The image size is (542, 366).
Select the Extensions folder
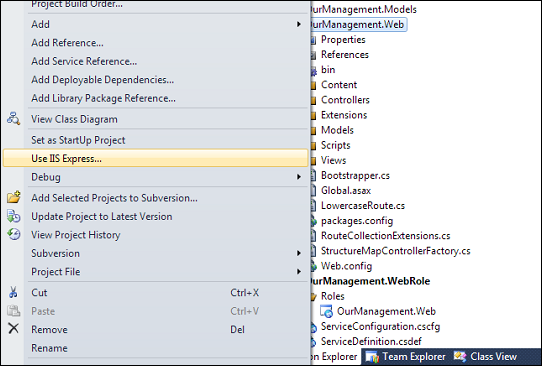[344, 115]
